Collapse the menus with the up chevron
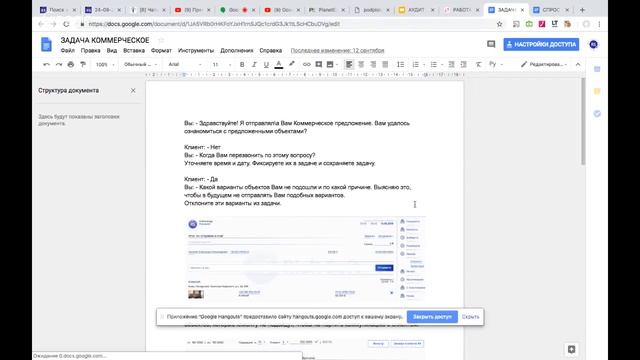 pos(578,64)
